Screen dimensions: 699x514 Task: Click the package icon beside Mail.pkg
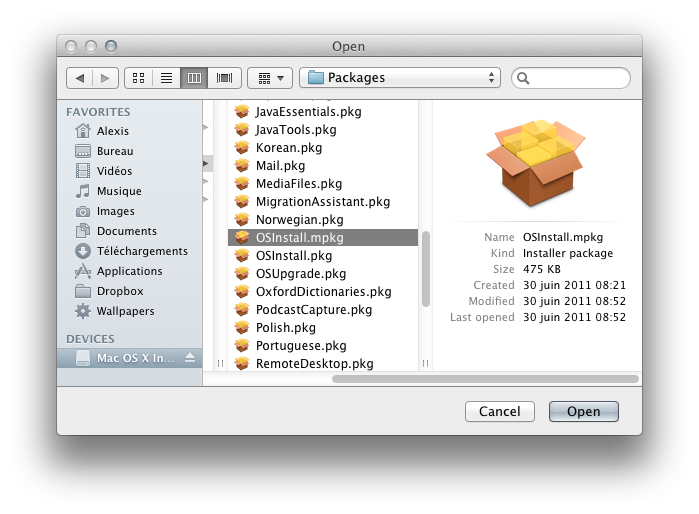coord(242,165)
